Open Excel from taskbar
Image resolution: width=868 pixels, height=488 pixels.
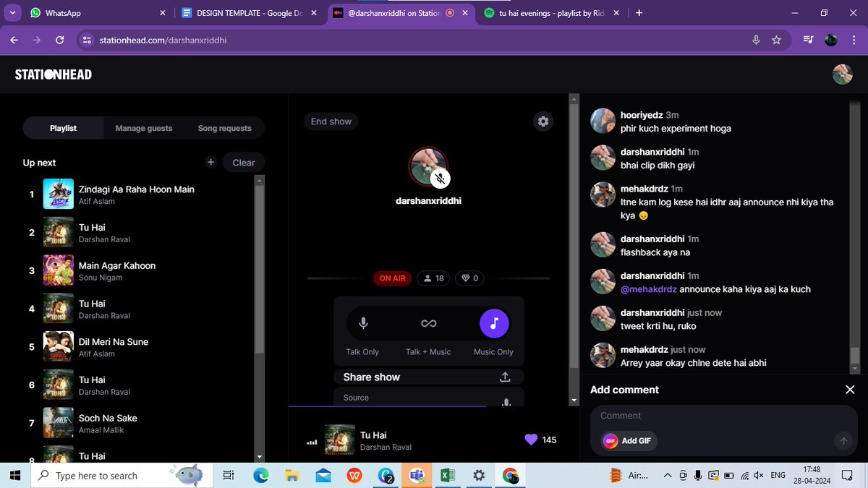pos(448,475)
